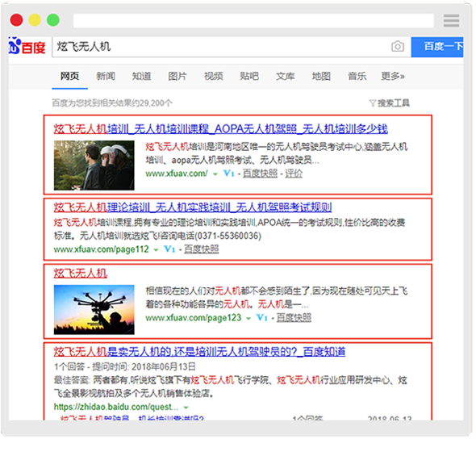This screenshot has width=476, height=460.
Task: Switch to the 文库 tab
Action: tap(285, 76)
